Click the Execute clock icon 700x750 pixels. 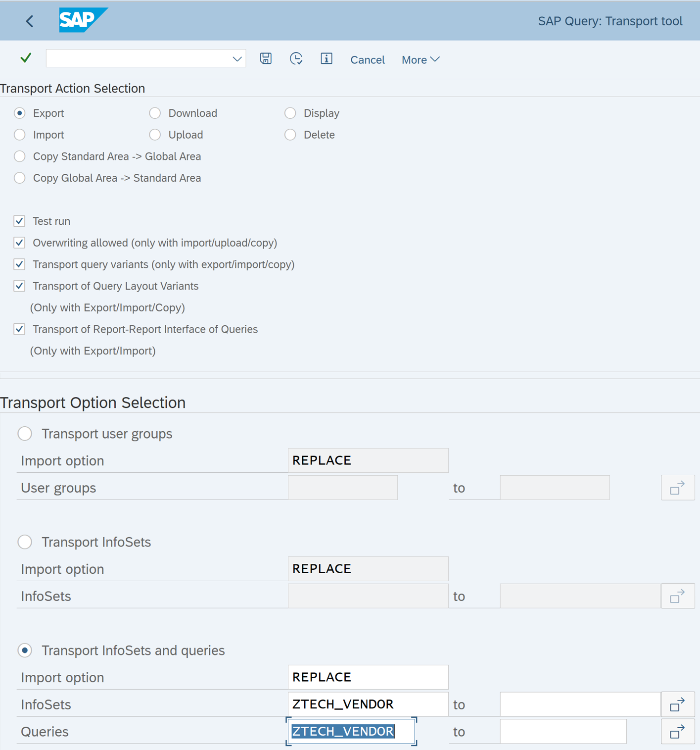click(296, 59)
